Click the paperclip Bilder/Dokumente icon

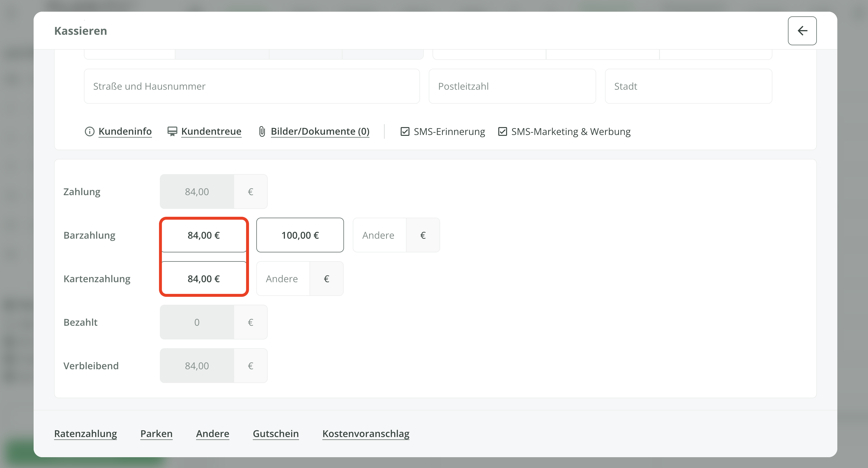pos(262,131)
